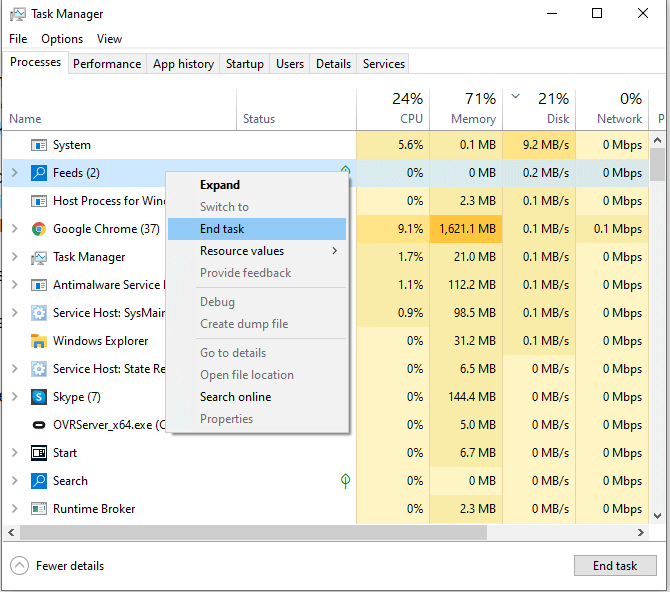Click the Feeds magnifier icon
The height and width of the screenshot is (592, 670).
[39, 173]
